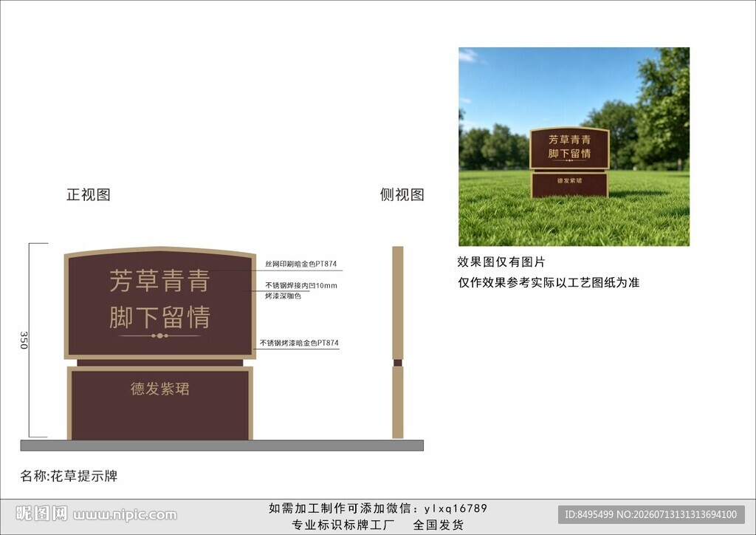756x535 pixels.
Task: Select the caption 效果图仅有图片
Action: tap(501, 262)
